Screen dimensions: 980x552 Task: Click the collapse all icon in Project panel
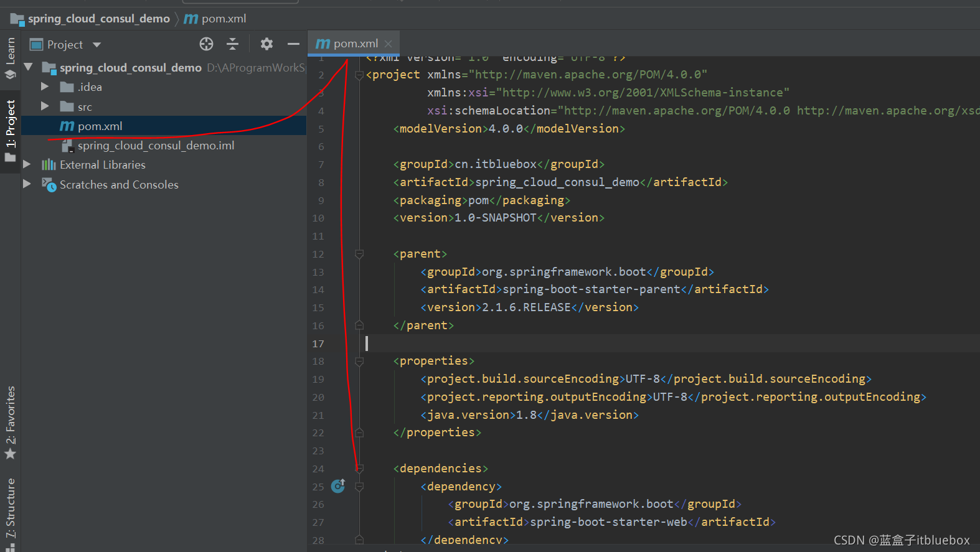(232, 44)
